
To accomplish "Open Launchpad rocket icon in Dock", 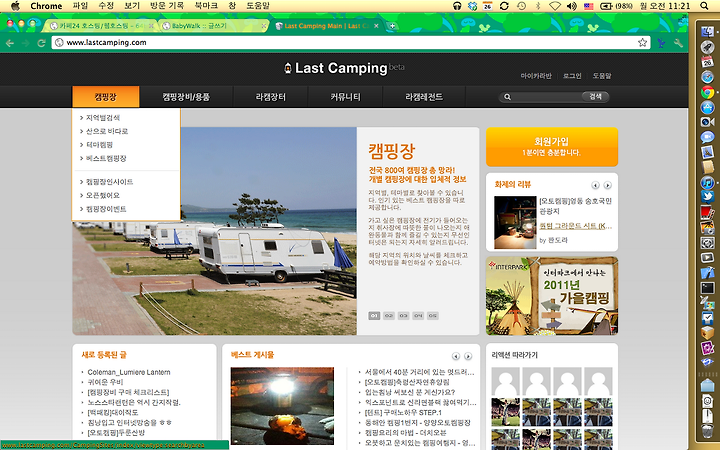I will pyautogui.click(x=708, y=46).
